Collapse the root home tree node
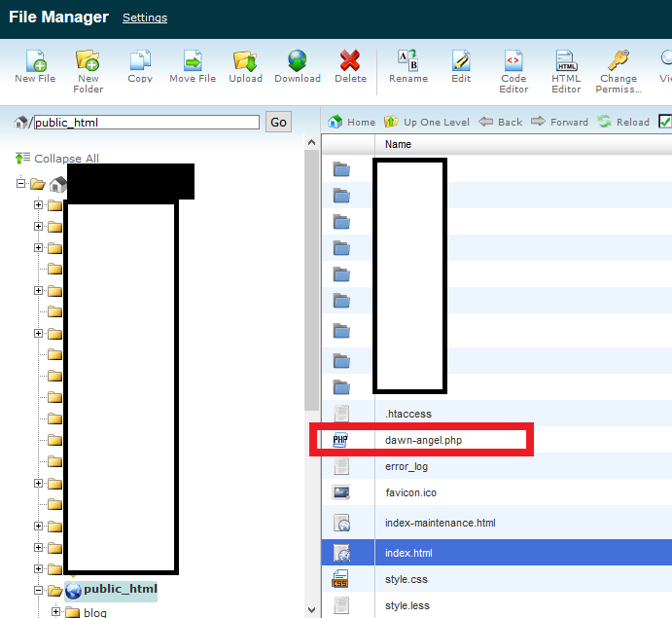The image size is (672, 618). 20,184
